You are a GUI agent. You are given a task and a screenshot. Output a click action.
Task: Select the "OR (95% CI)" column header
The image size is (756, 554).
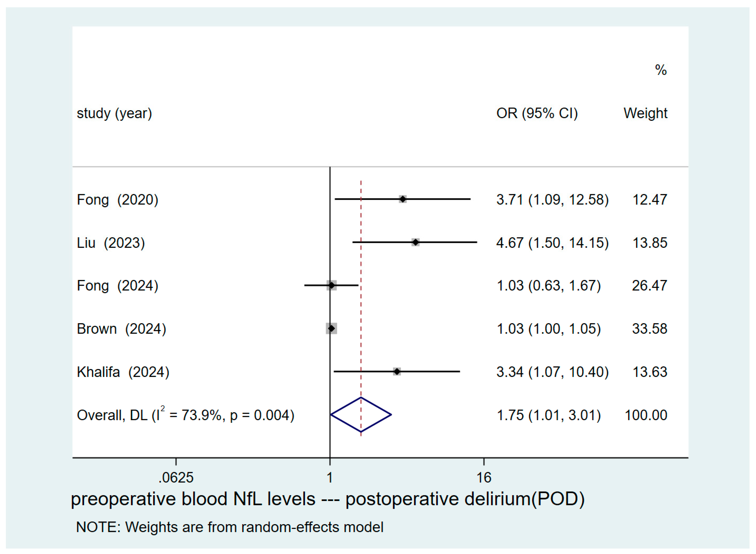pos(537,113)
